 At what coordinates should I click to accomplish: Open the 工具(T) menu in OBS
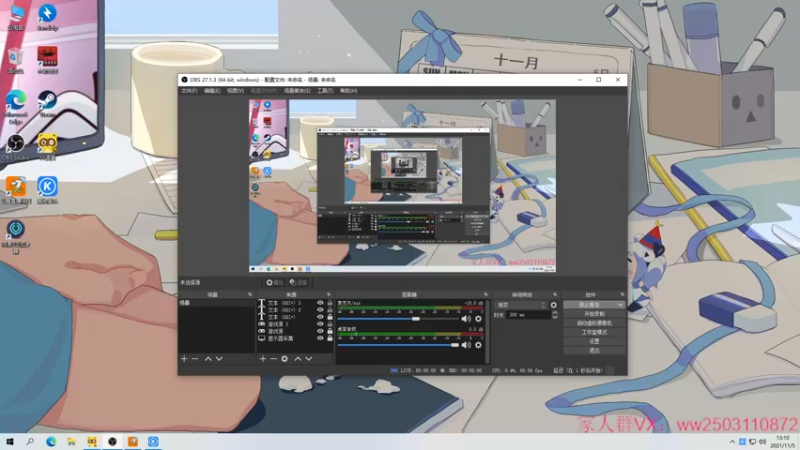325,91
